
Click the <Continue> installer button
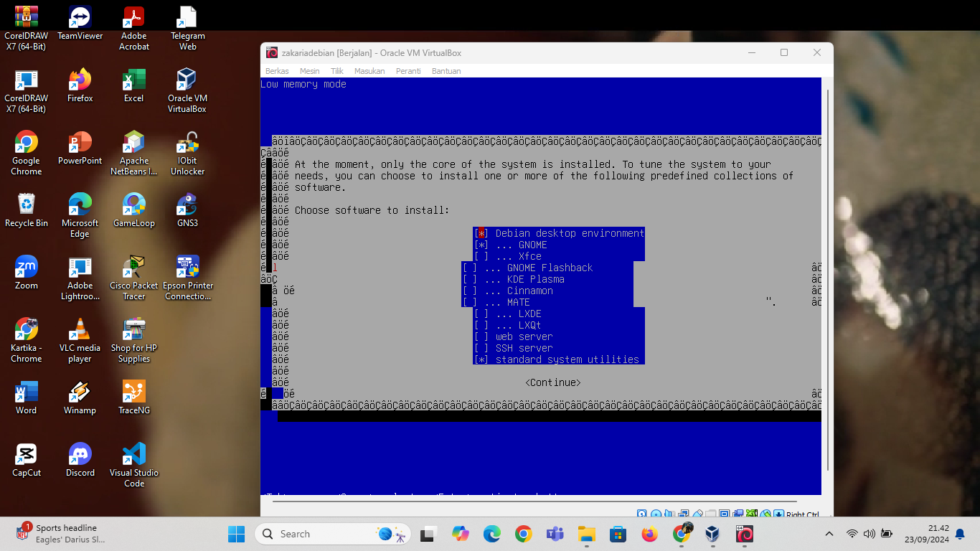[x=553, y=382]
